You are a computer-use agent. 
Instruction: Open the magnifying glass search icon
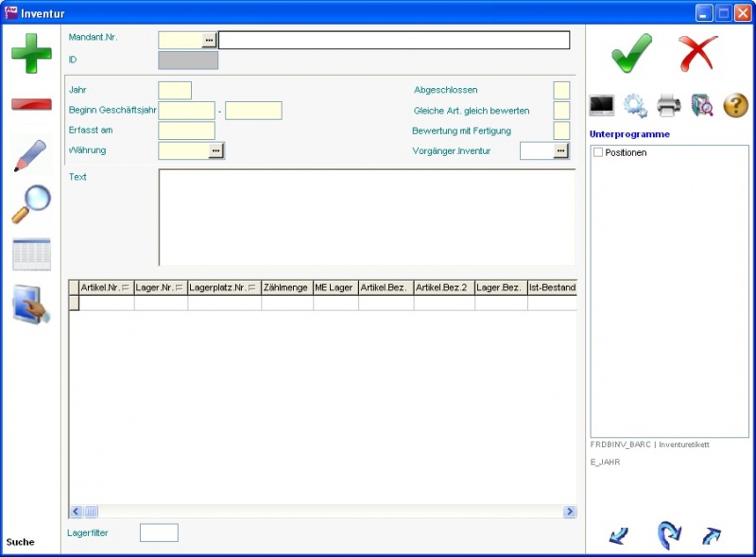pyautogui.click(x=31, y=203)
